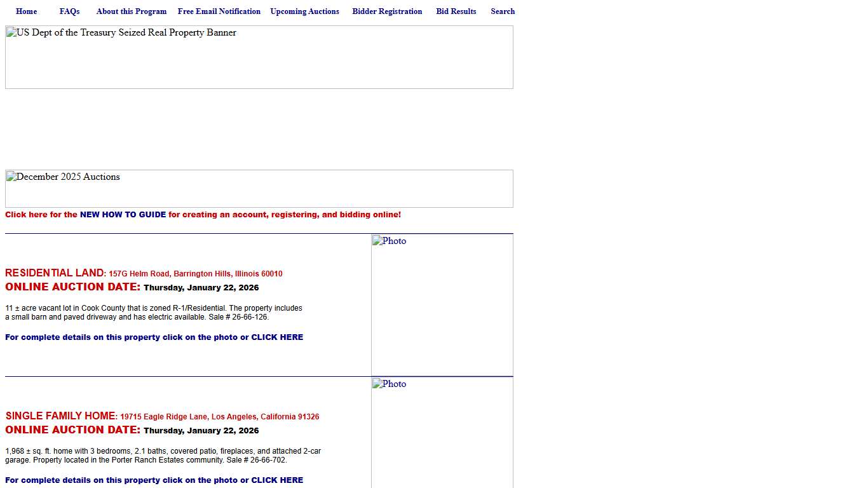This screenshot has width=868, height=488.
Task: Open the FAQs page
Action: click(69, 11)
